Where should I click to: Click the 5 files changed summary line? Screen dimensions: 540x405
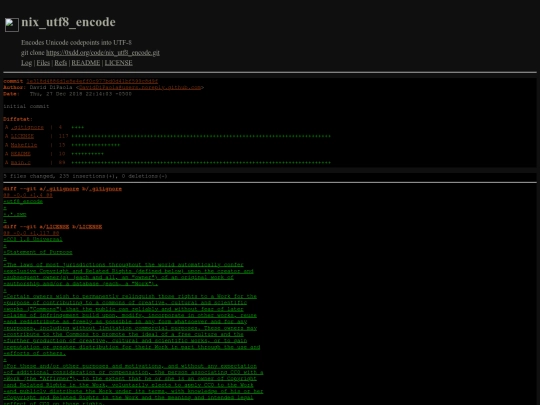[x=85, y=176]
